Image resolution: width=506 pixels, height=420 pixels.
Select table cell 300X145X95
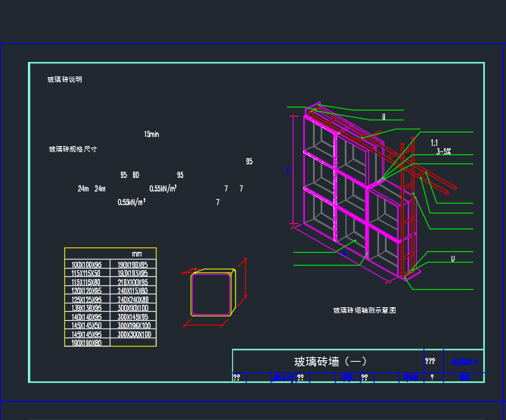point(133,316)
